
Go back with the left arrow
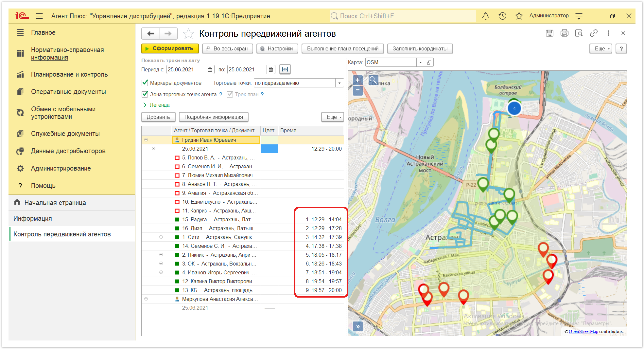click(150, 33)
